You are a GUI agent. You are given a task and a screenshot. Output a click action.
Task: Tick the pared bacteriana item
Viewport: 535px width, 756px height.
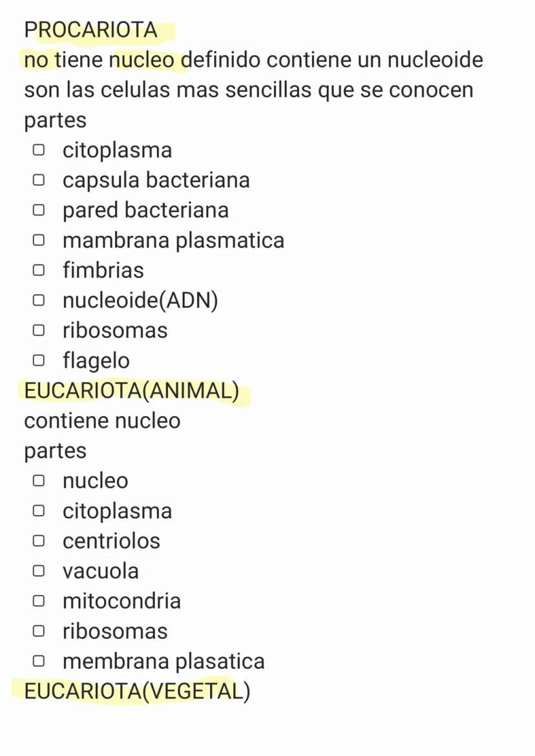click(39, 211)
